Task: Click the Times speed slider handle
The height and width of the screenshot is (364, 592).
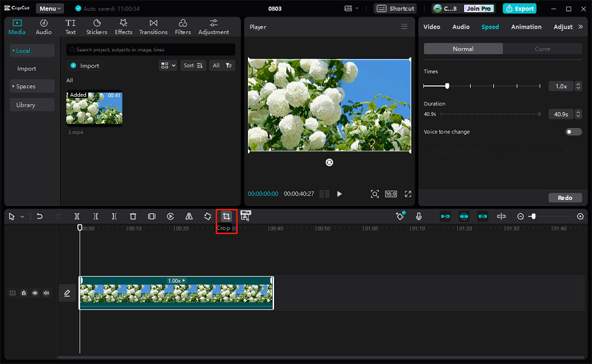Action: (x=447, y=86)
